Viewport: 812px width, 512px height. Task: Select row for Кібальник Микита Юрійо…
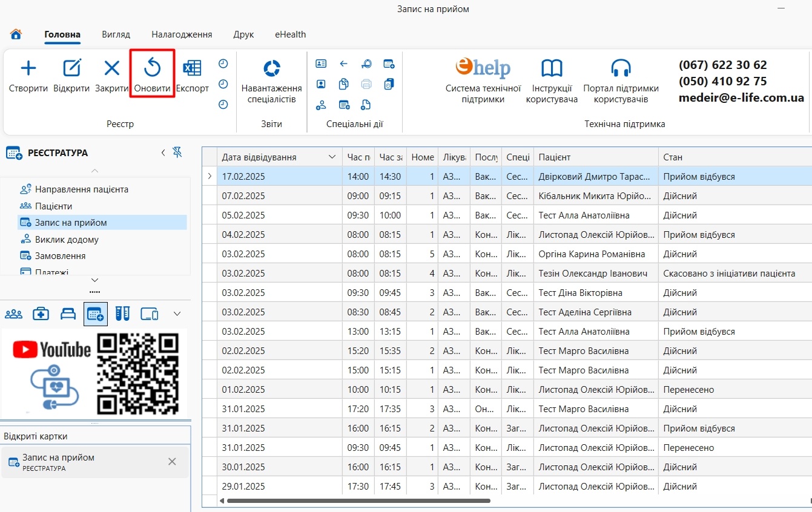(507, 196)
